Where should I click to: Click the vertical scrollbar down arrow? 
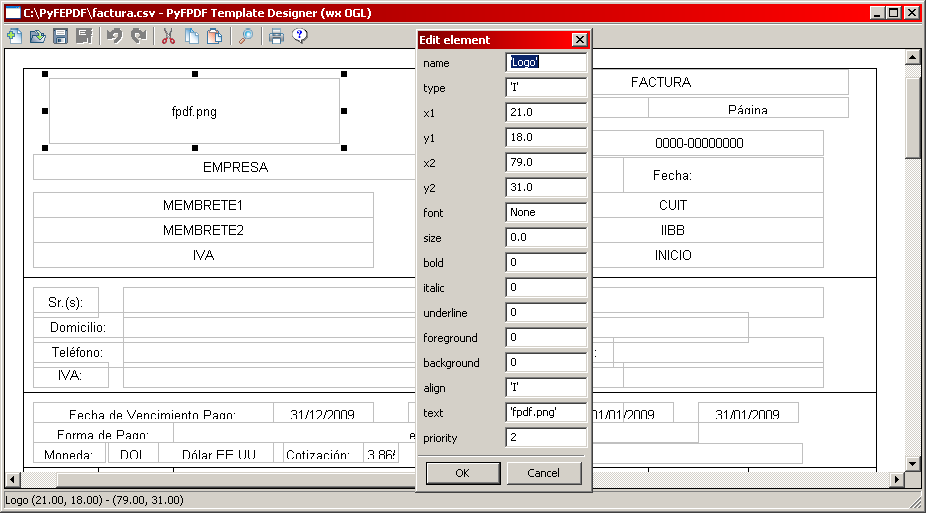pos(913,463)
